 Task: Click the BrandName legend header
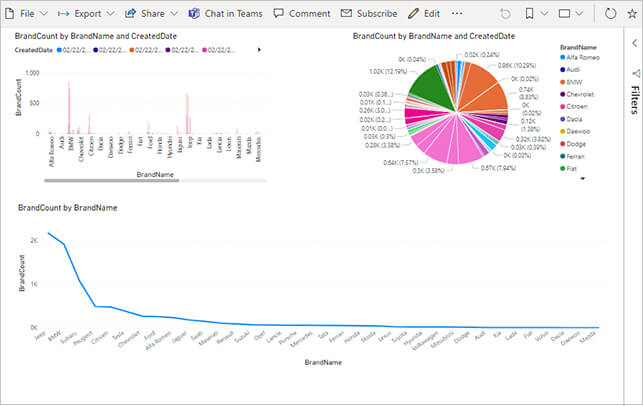coord(578,47)
